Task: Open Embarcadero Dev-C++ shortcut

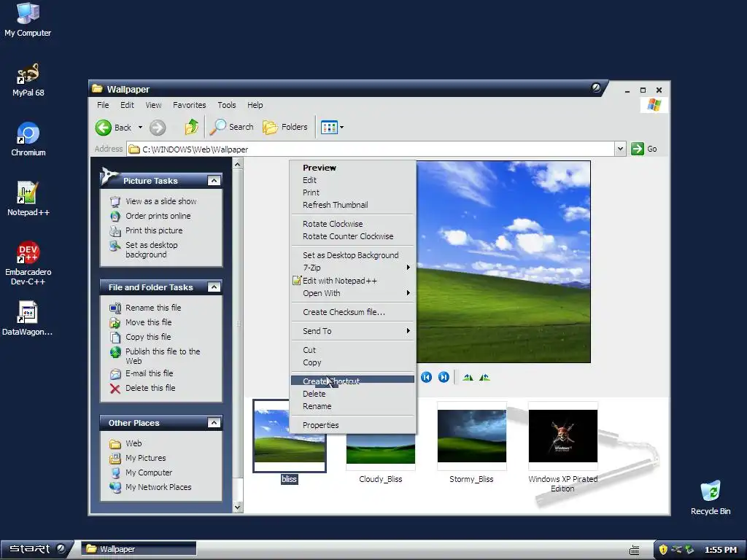Action: (x=28, y=262)
